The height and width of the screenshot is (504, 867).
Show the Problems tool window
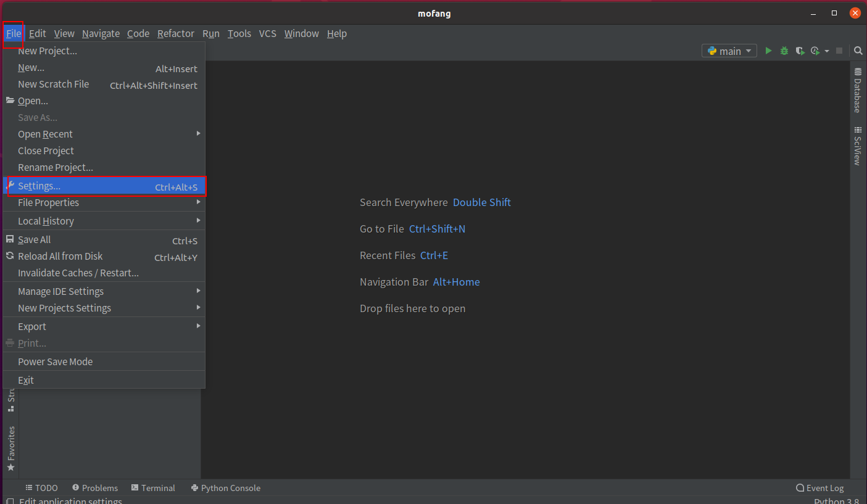pyautogui.click(x=94, y=488)
